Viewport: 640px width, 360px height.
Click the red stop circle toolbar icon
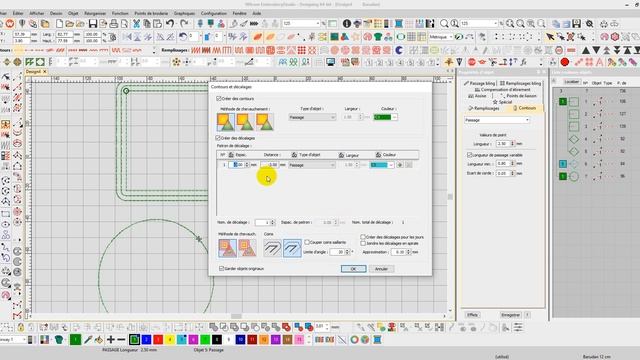[564, 62]
